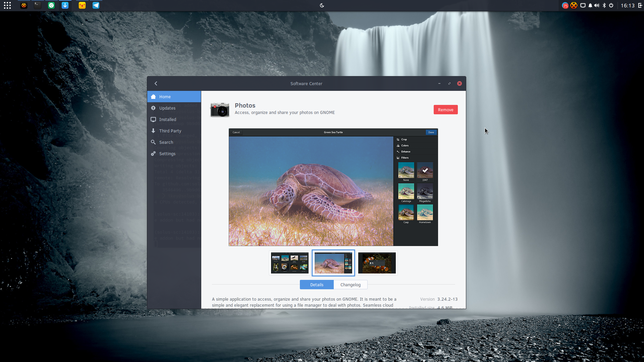Screen dimensions: 644x362
Task: Click the 'Access, organize and share your photos' subtitle
Action: point(285,113)
